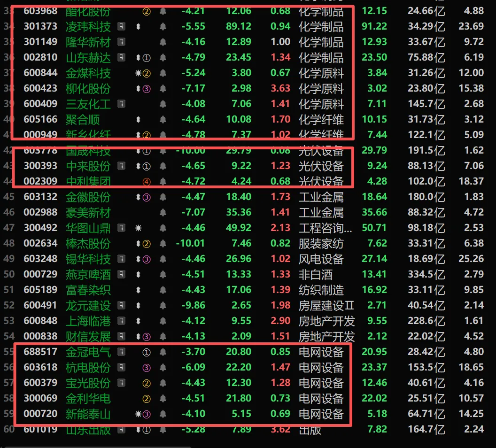This screenshot has height=448, width=496.
Task: Click the bell icon in 隆华新材 row
Action: [163, 42]
